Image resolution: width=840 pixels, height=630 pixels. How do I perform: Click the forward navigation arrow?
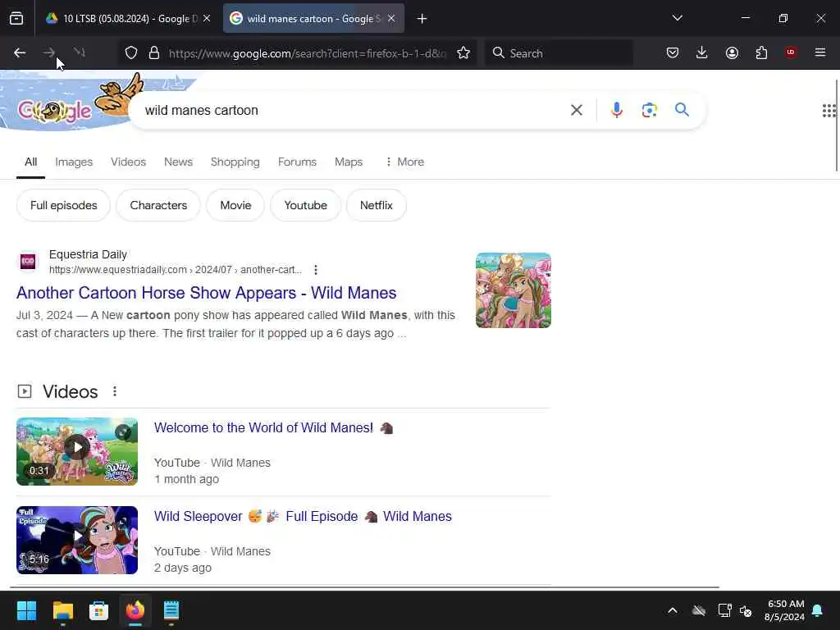tap(49, 52)
